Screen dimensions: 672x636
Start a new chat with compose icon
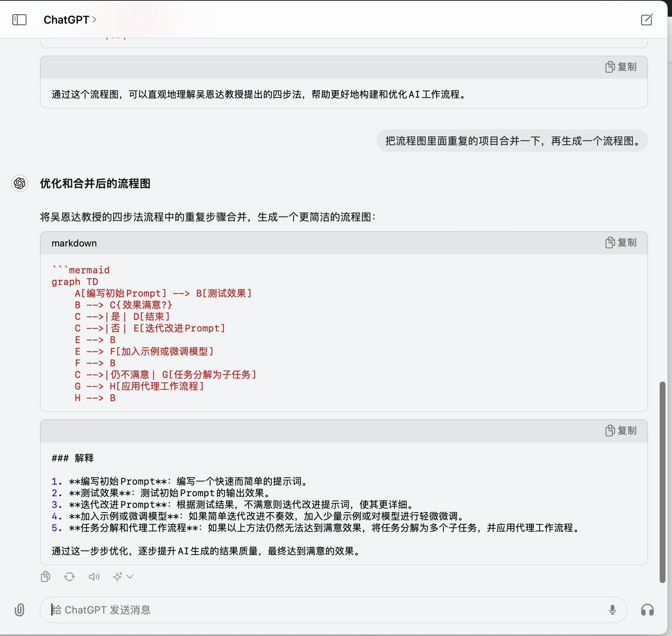point(647,20)
